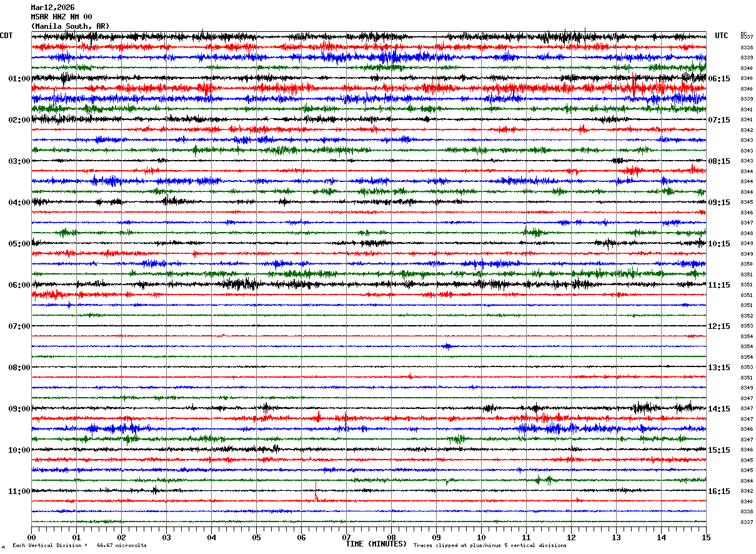This screenshot has height=554, width=756.
Task: Select the 10:00 CDT row label
Action: 19,450
